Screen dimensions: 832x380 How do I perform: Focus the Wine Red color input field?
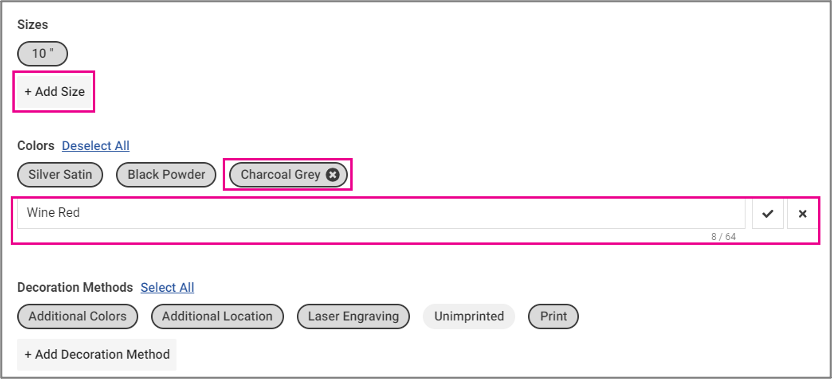(381, 213)
